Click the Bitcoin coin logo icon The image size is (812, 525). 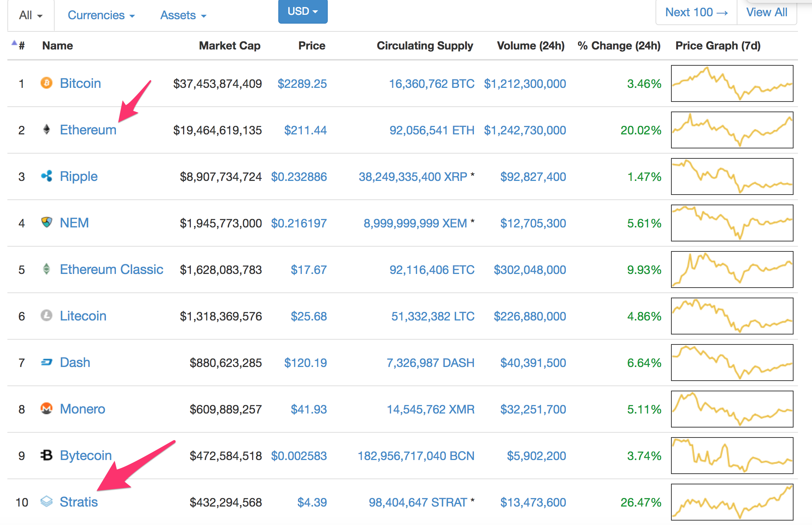[46, 83]
